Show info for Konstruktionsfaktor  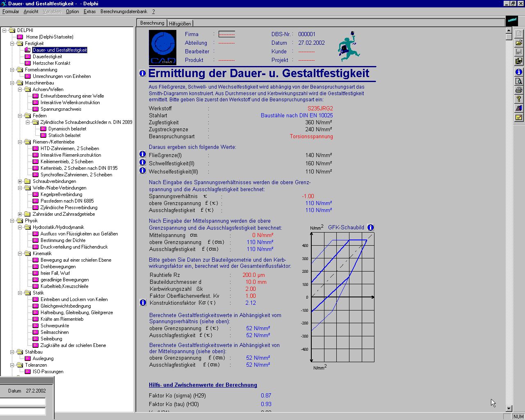coord(143,303)
